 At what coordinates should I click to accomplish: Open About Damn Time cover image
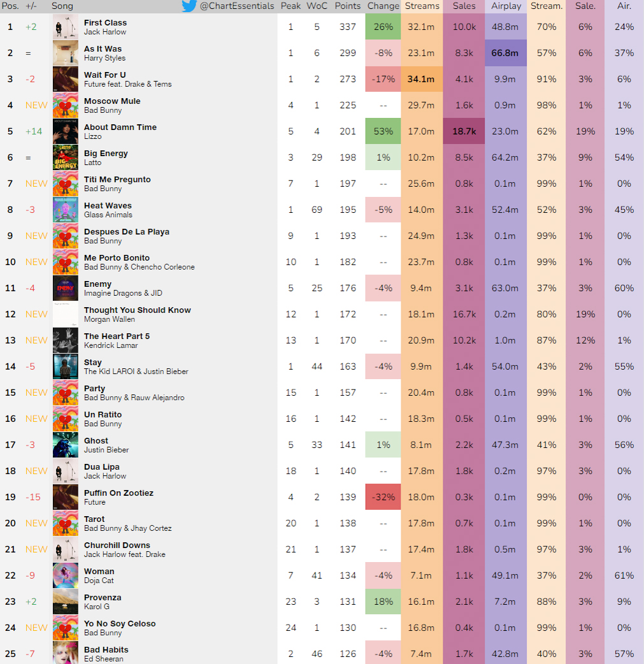click(66, 131)
